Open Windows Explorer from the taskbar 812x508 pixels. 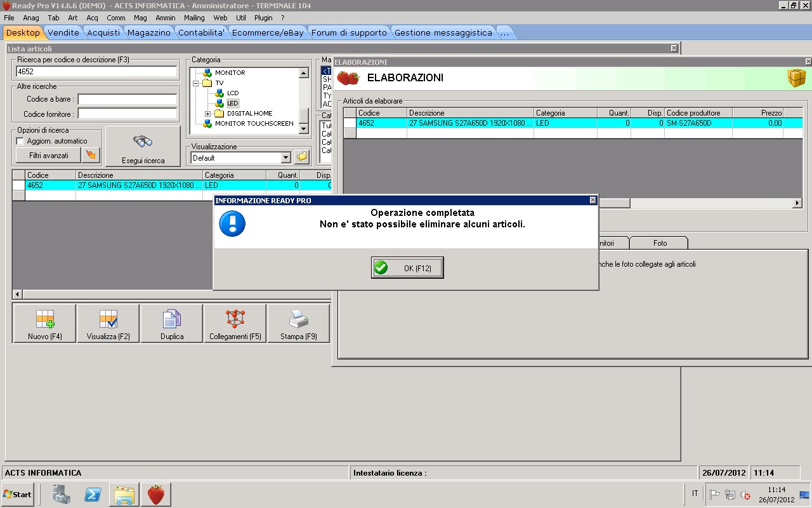(124, 494)
